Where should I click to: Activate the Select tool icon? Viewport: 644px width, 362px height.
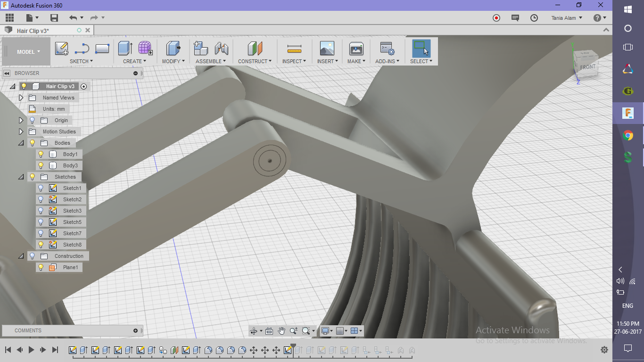[421, 48]
